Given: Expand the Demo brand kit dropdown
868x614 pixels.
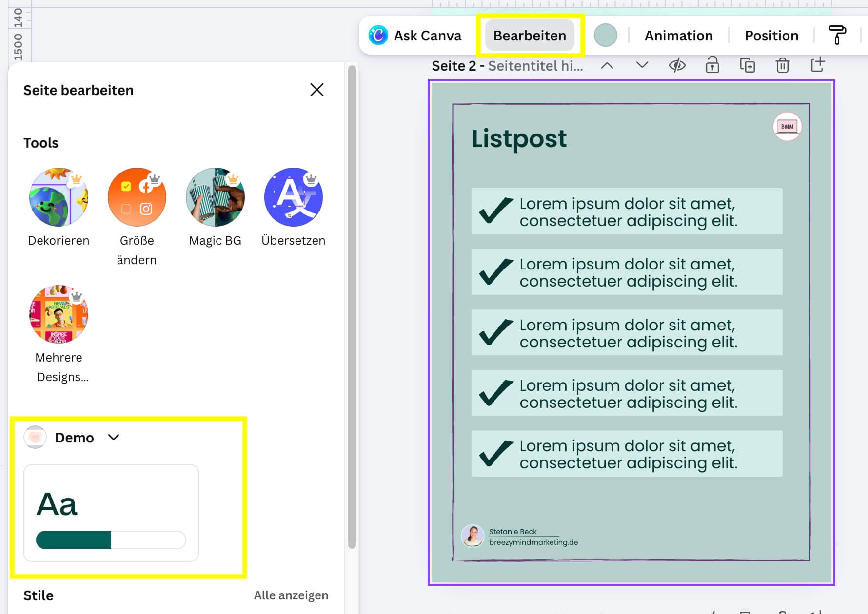Looking at the screenshot, I should click(114, 438).
